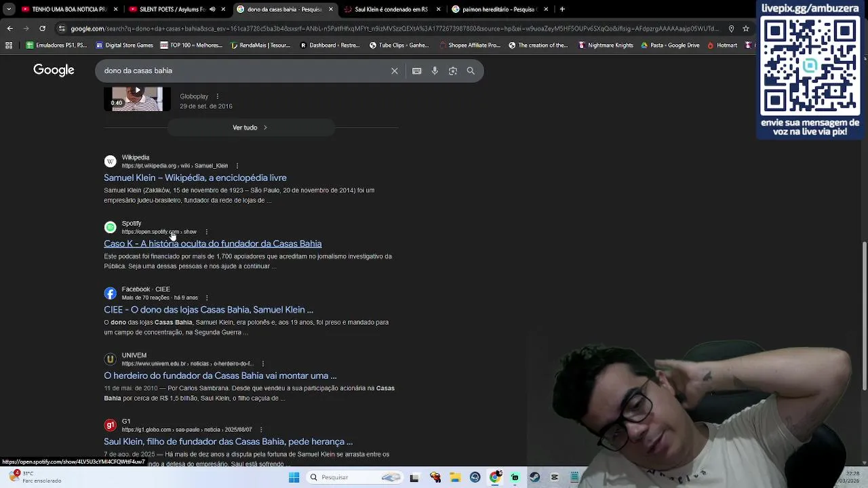Open Windows Start menu
Screen dimensions: 868x488
click(294, 477)
